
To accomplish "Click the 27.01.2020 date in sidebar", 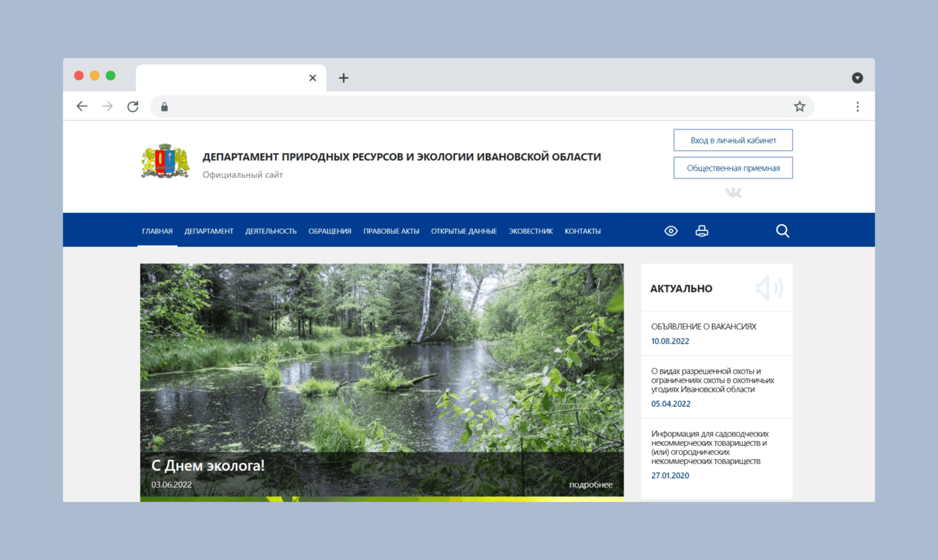I will pyautogui.click(x=670, y=476).
